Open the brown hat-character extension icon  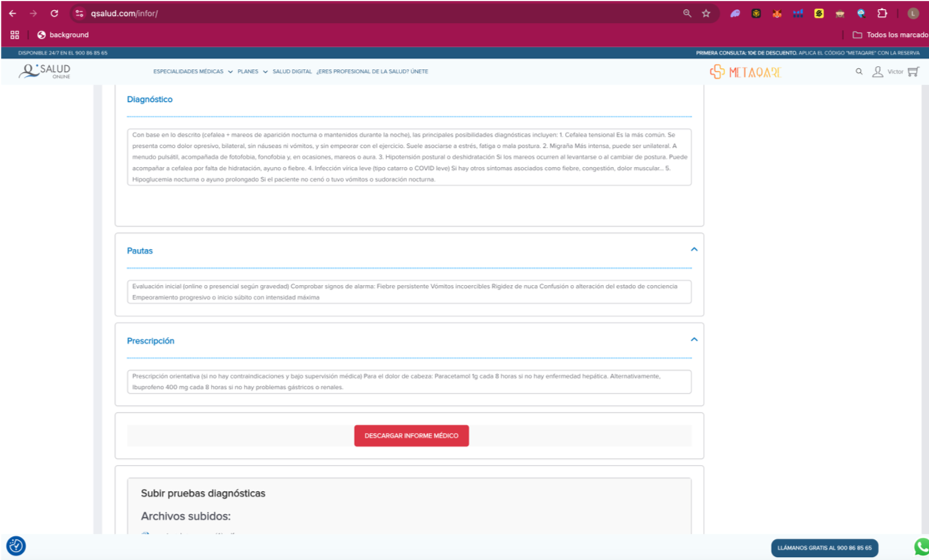click(840, 14)
